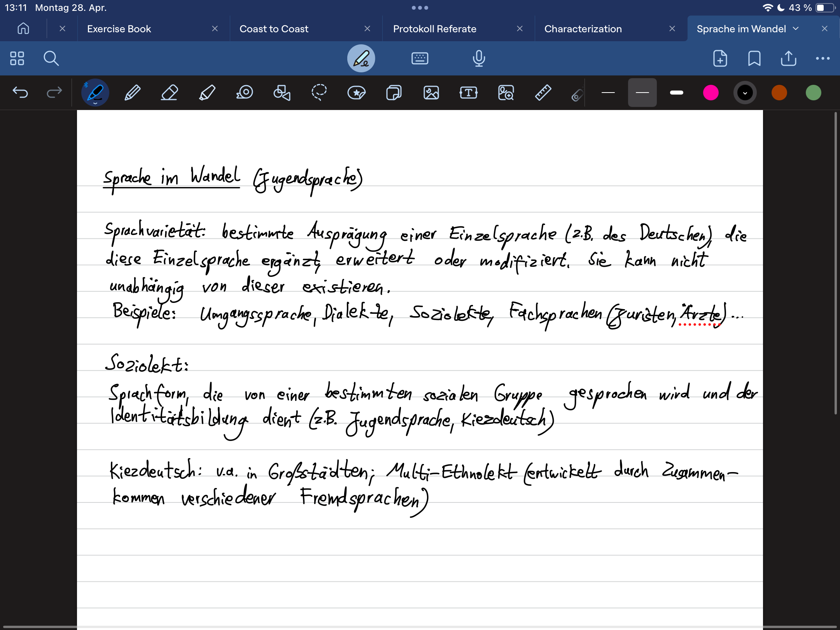Close the Characterization tab
Screen dimensions: 840x630
click(672, 29)
